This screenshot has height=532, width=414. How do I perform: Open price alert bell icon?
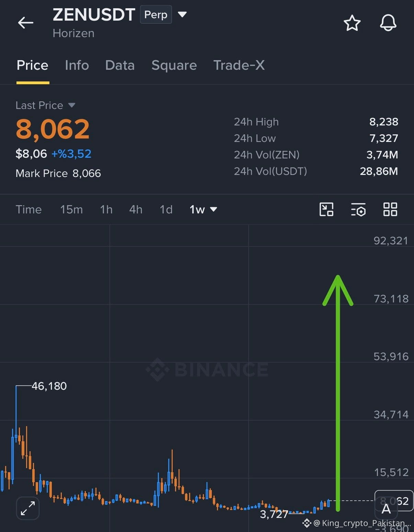[x=388, y=23]
